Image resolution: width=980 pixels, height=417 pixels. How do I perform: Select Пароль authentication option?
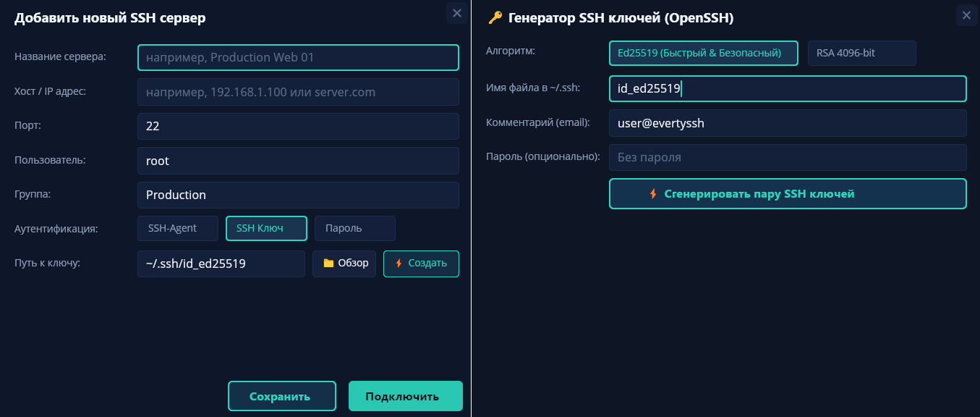(x=355, y=228)
